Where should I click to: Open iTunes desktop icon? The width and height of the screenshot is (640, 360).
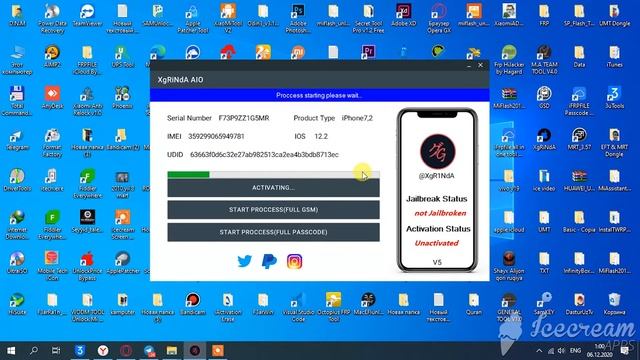[x=614, y=57]
